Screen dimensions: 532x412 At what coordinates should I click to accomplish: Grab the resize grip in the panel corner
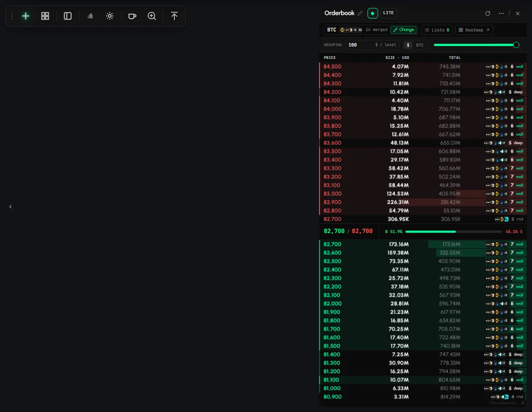[x=523, y=403]
